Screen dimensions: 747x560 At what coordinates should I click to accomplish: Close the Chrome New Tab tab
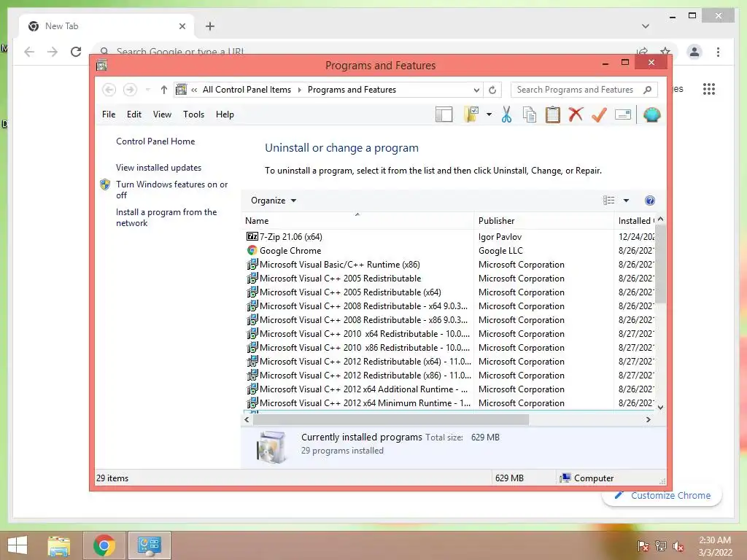[x=182, y=26]
